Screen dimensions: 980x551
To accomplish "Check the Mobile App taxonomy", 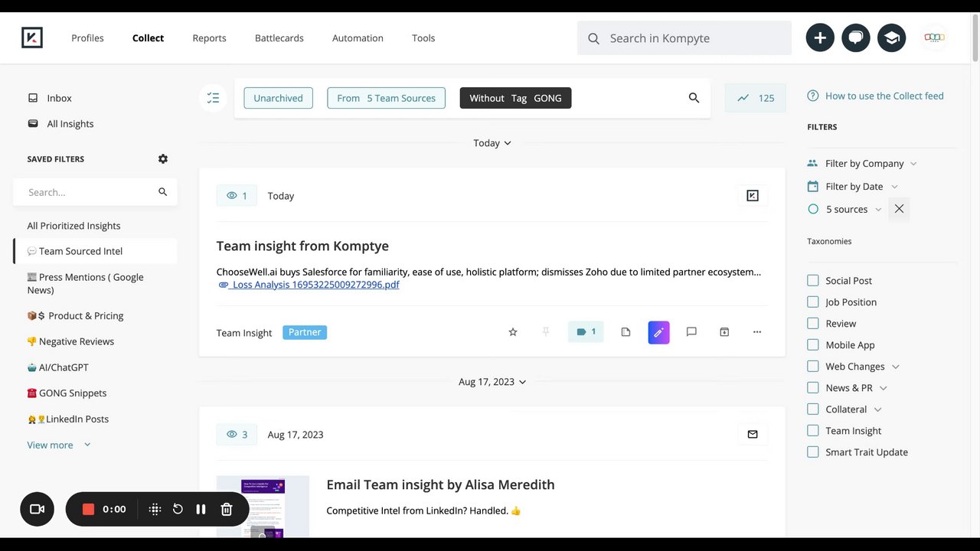I will click(813, 345).
